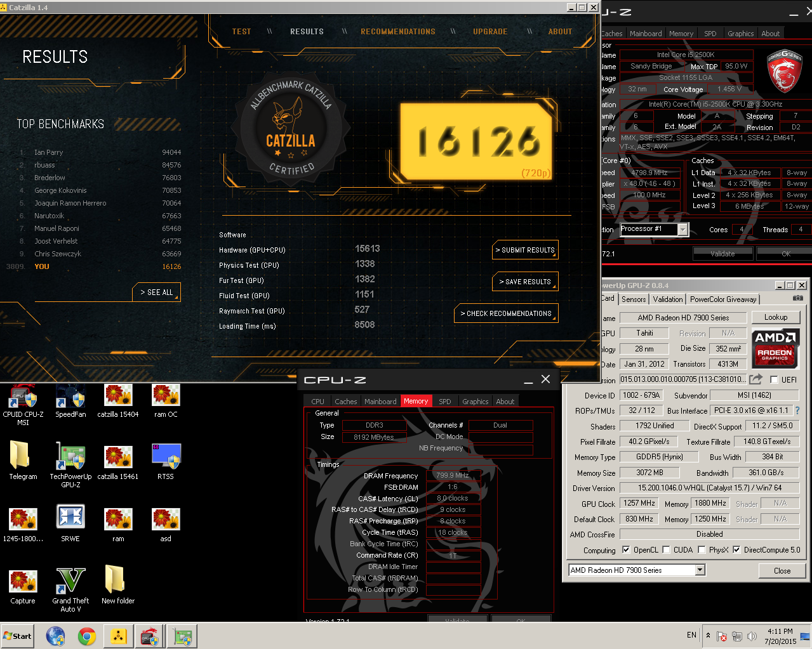Open the New folder on desktop

point(118,586)
